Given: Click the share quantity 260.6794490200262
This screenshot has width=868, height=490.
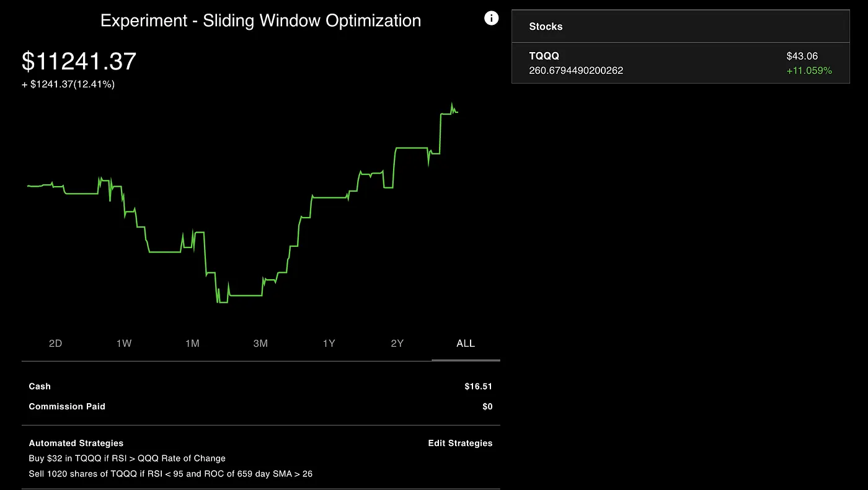Looking at the screenshot, I should (576, 71).
